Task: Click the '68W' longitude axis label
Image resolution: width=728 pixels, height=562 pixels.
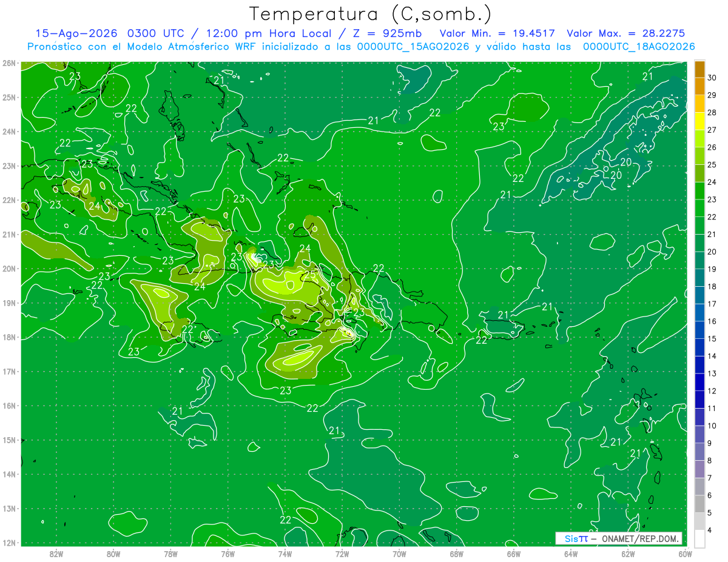Action: point(457,554)
